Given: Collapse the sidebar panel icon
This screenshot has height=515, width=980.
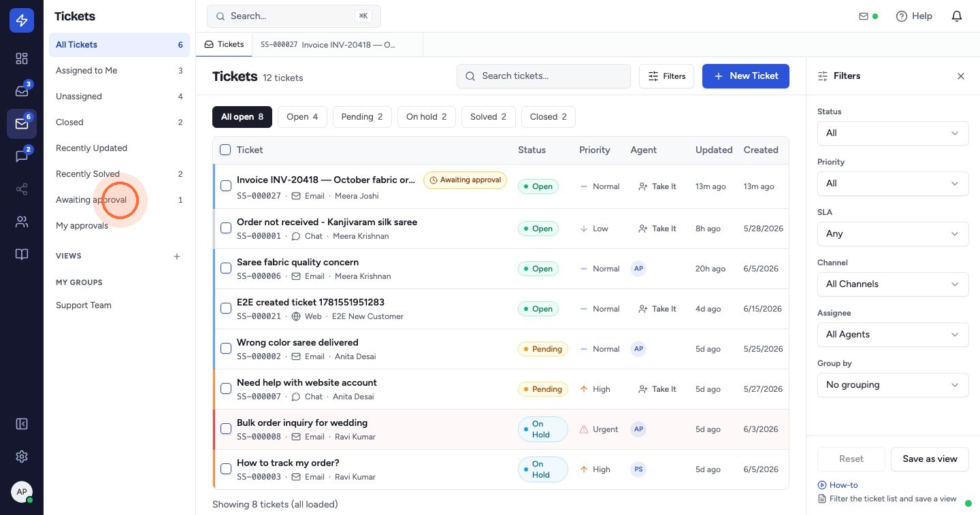Looking at the screenshot, I should [22, 424].
